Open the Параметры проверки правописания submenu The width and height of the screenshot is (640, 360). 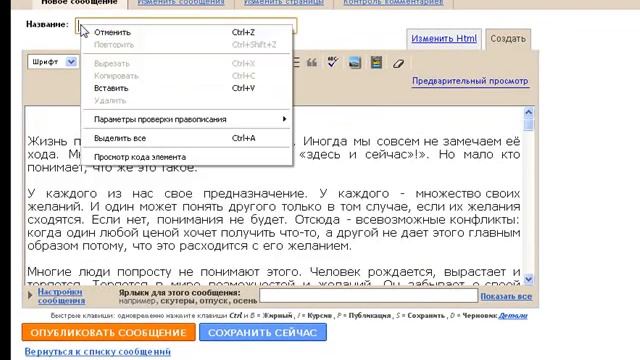(x=187, y=119)
